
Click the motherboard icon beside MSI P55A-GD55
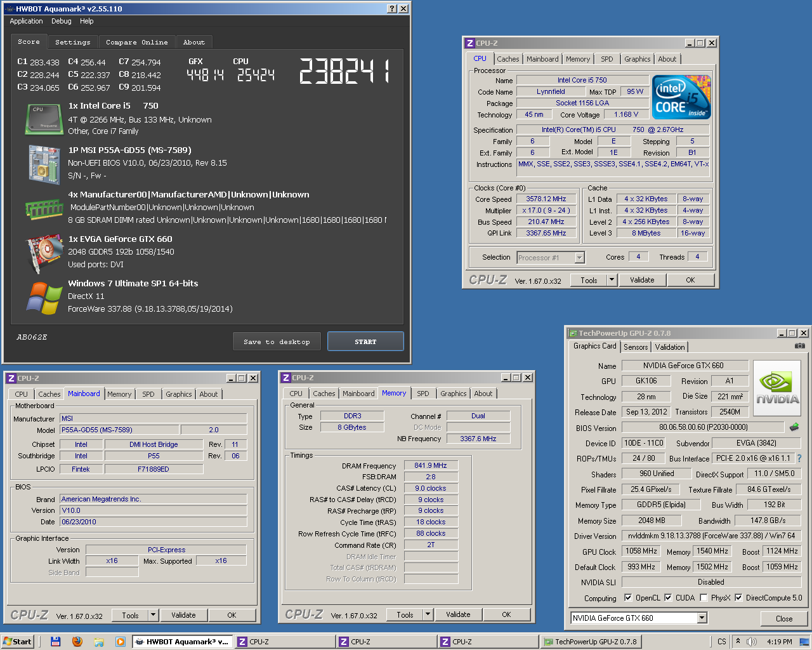coord(44,164)
